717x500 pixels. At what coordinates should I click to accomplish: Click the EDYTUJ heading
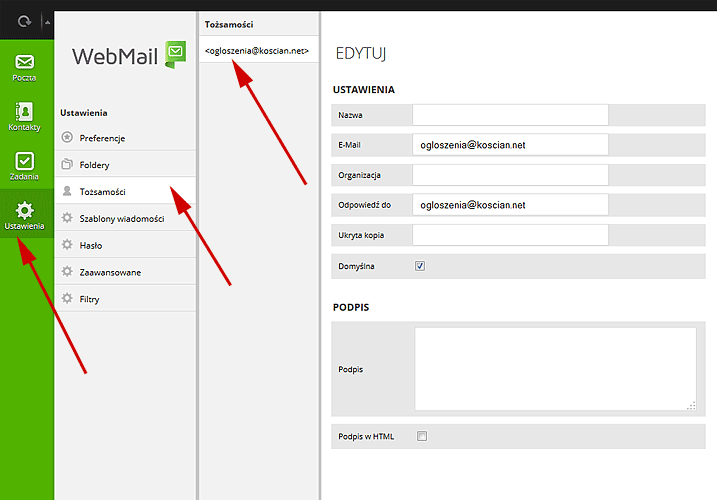361,54
